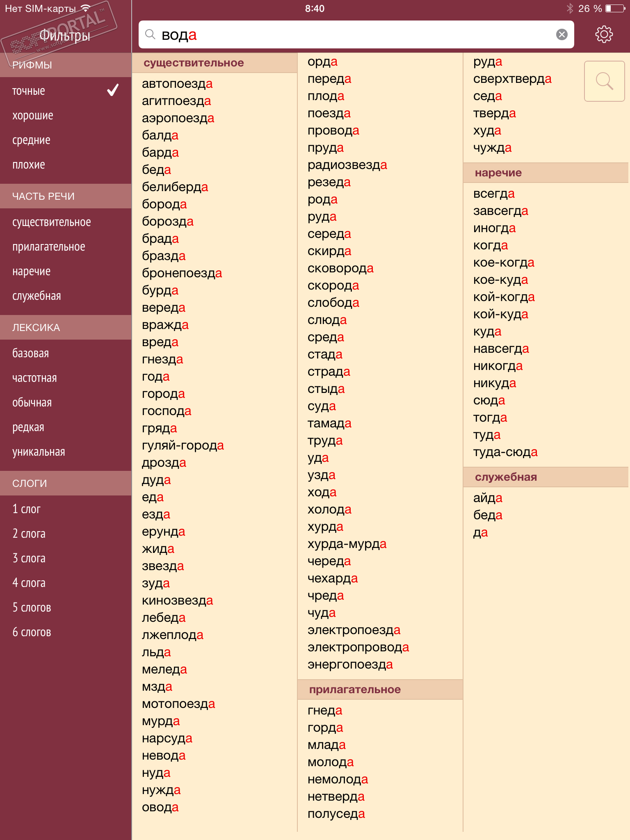Filter by наречие in sidebar
The height and width of the screenshot is (840, 630).
tap(66, 271)
